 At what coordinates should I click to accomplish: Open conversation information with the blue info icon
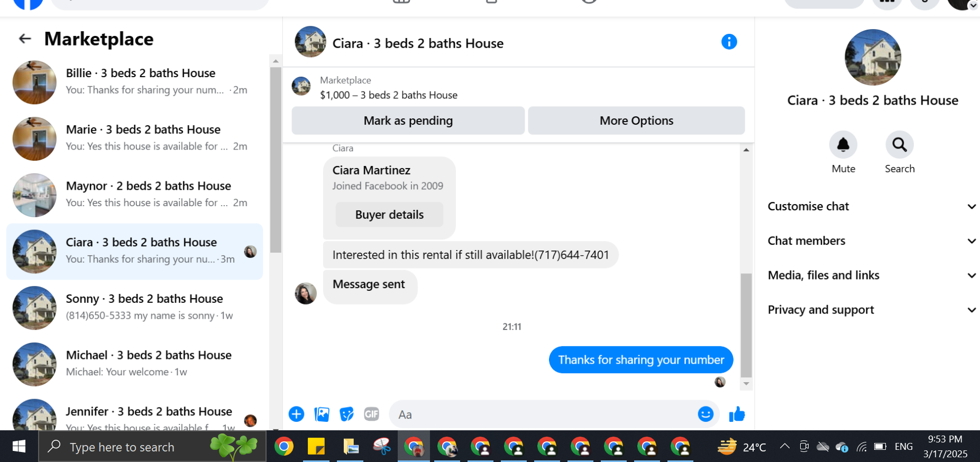(x=729, y=42)
